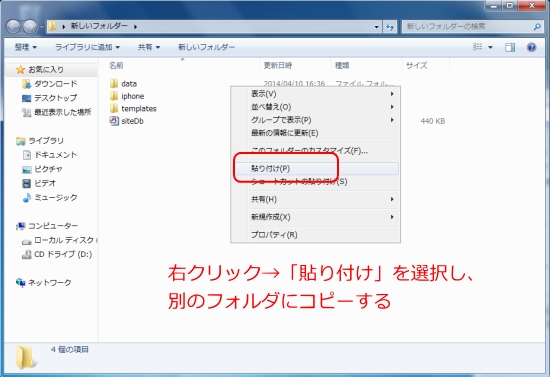Viewport: 550px width, 377px height.
Task: Click the ネットワーク globe icon
Action: (21, 283)
